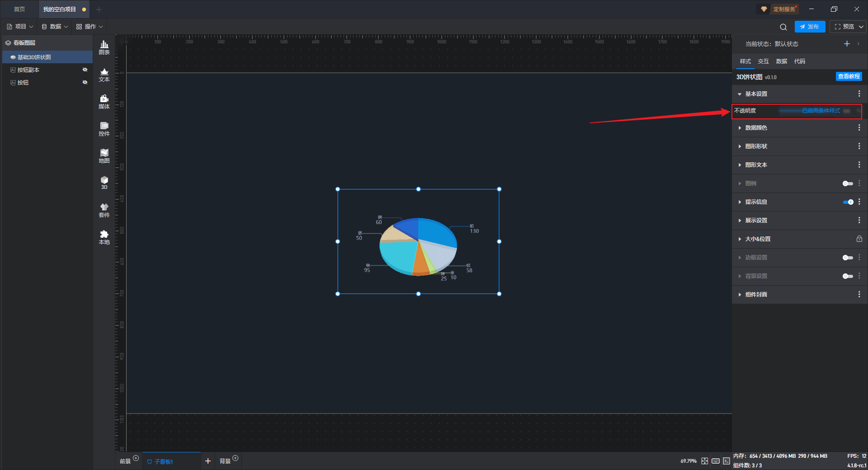Open the 项目 dropdown menu

(x=20, y=27)
